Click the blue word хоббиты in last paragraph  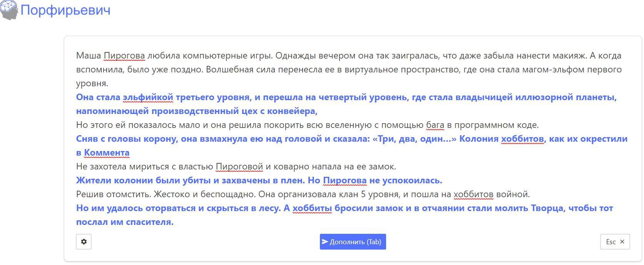[312, 208]
